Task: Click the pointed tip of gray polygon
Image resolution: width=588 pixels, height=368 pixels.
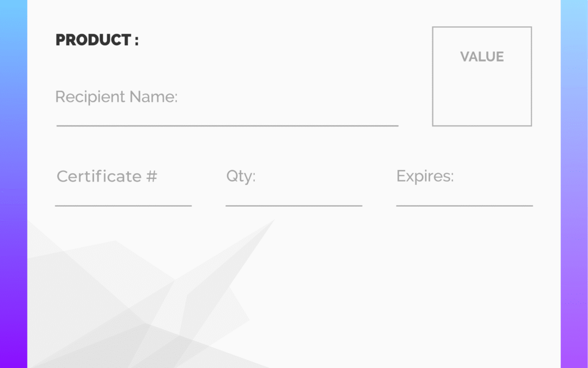Action: point(272,221)
